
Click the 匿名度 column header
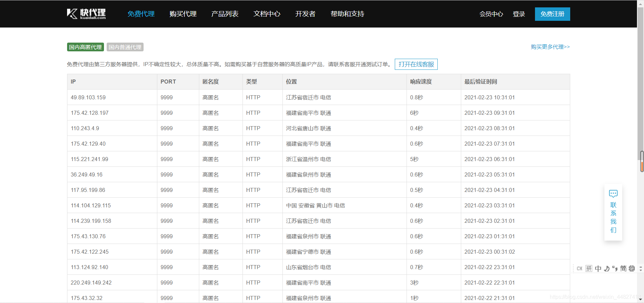[x=221, y=82]
